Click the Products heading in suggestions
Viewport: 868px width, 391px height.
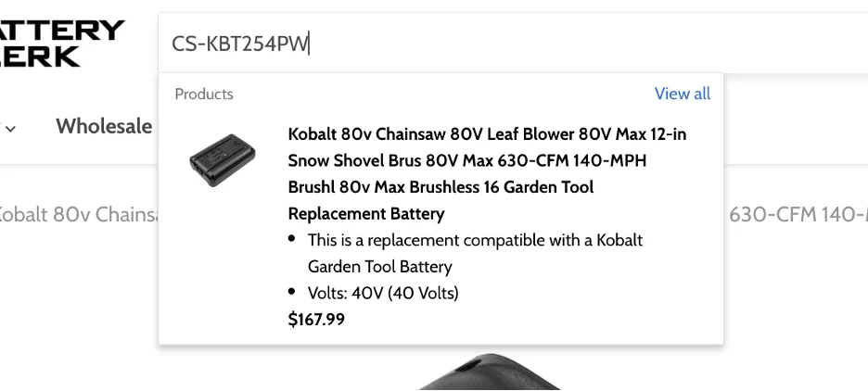204,94
